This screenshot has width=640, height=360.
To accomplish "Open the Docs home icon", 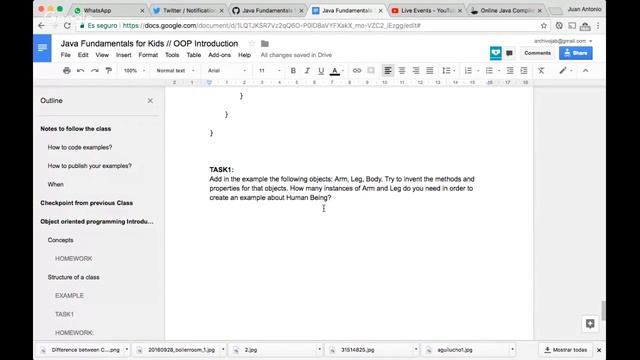I will pyautogui.click(x=42, y=48).
